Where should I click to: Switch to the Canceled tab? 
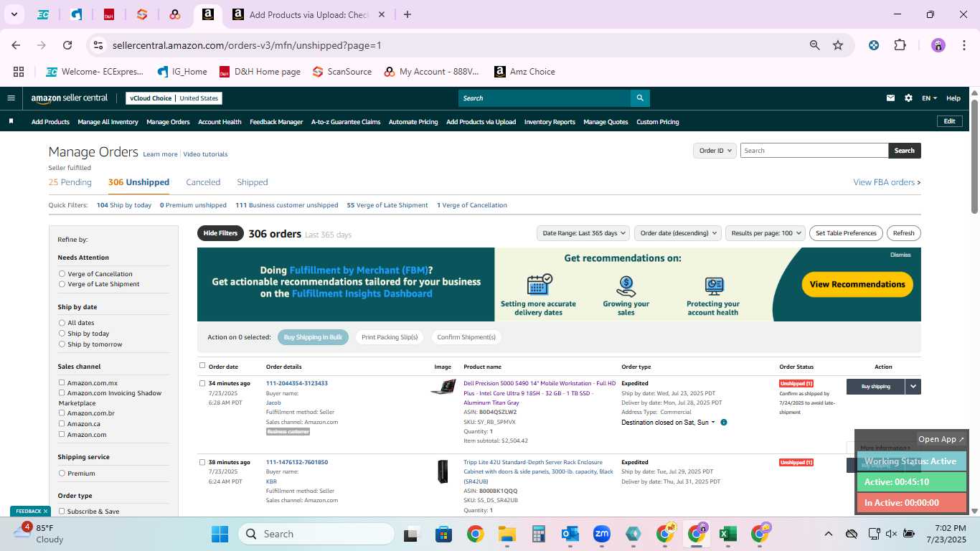coord(203,182)
